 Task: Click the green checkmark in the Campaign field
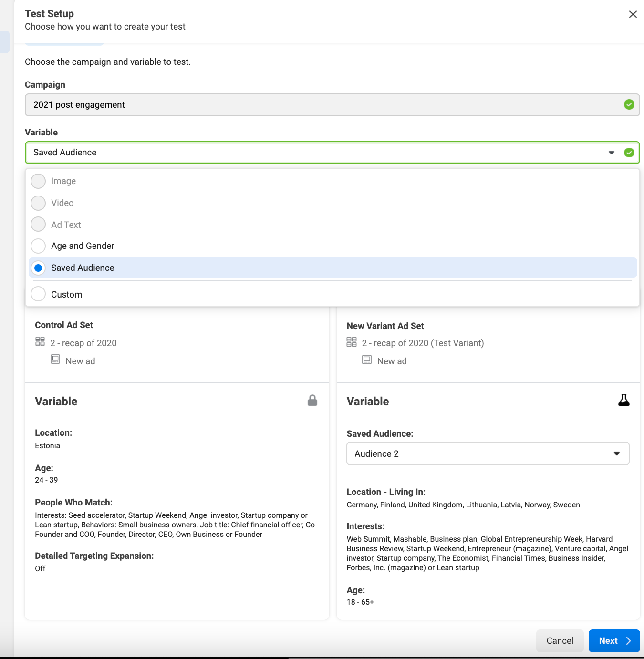629,105
